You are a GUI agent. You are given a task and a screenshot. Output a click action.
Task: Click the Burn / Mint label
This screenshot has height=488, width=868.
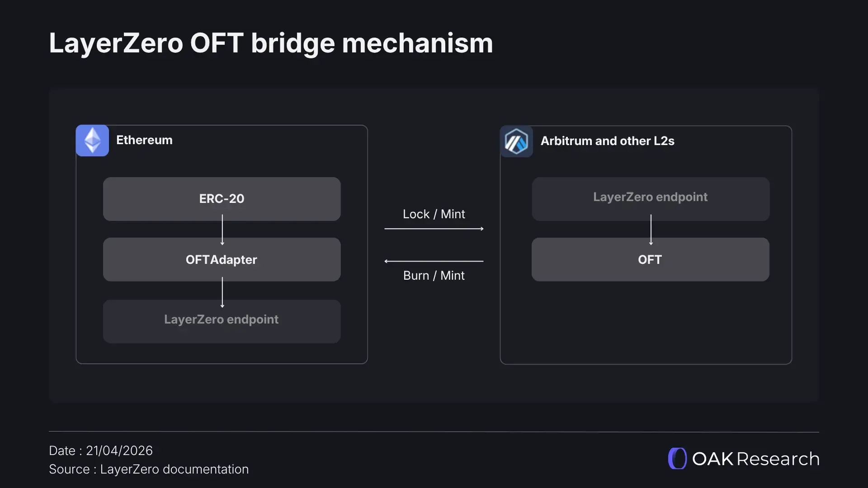[434, 276]
